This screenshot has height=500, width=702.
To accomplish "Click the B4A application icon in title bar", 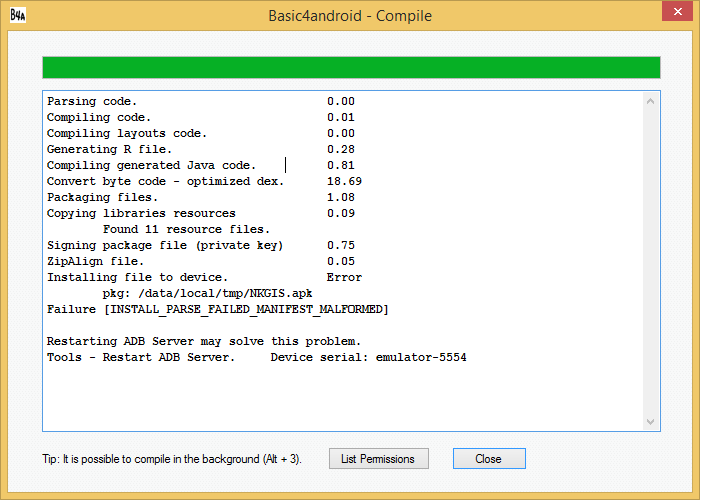I will tap(18, 15).
